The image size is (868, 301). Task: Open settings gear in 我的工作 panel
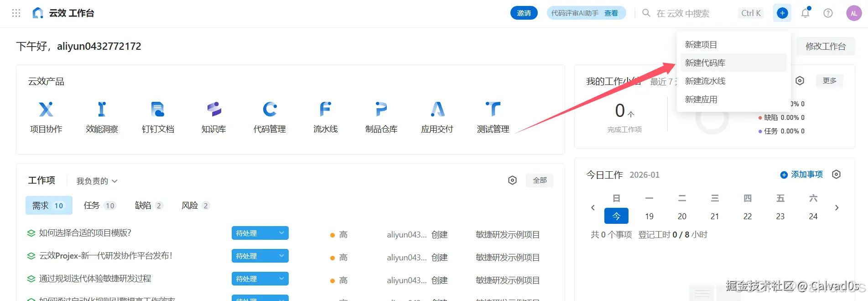800,81
